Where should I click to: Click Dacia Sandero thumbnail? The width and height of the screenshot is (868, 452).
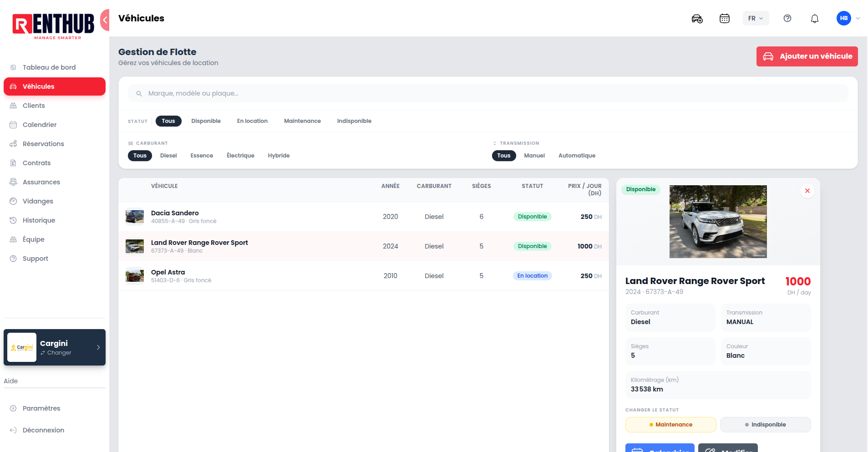click(135, 217)
